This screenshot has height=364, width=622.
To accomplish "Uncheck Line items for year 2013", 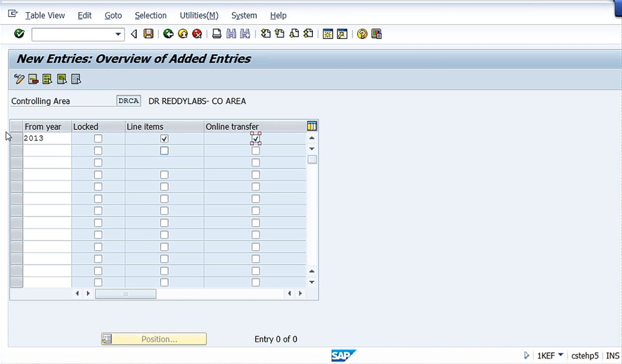I will click(164, 138).
